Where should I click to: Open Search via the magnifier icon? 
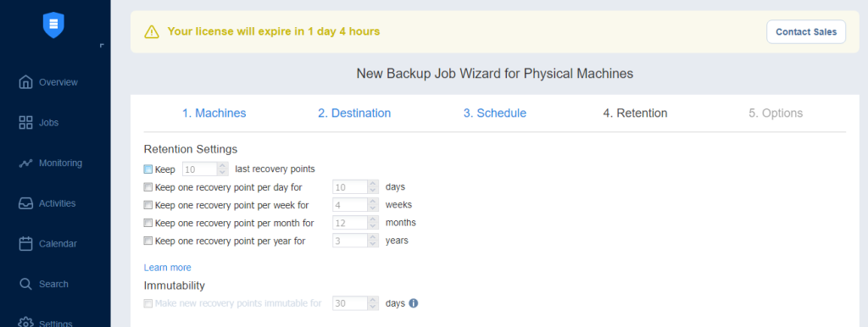click(25, 284)
